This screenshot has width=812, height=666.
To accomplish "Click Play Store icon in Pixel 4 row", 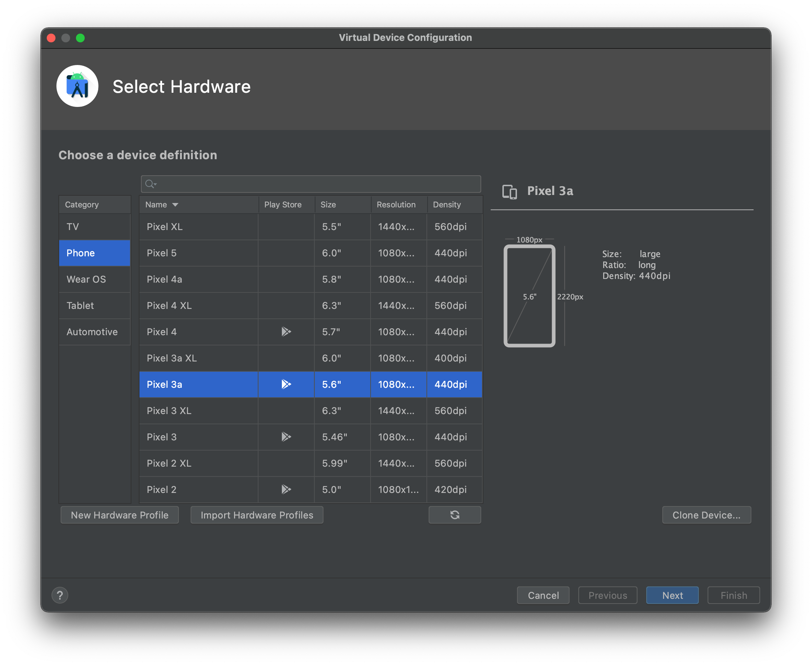I will coord(286,332).
